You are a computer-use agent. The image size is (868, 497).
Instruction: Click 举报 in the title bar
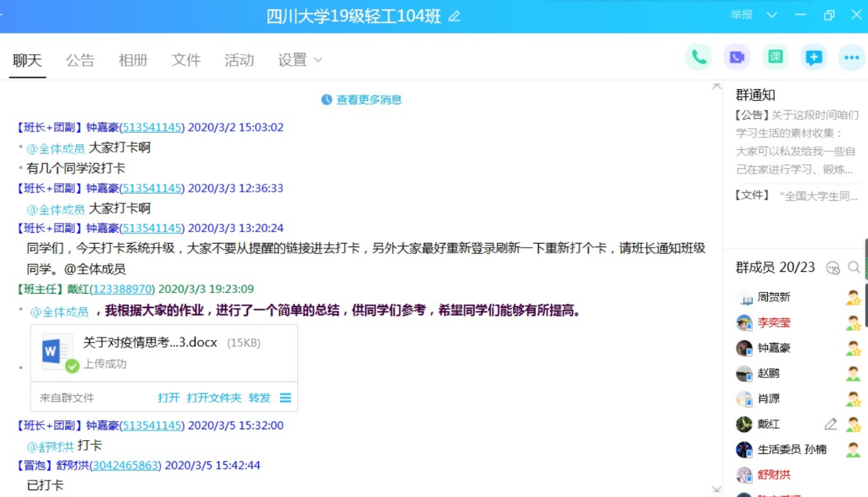coord(741,15)
